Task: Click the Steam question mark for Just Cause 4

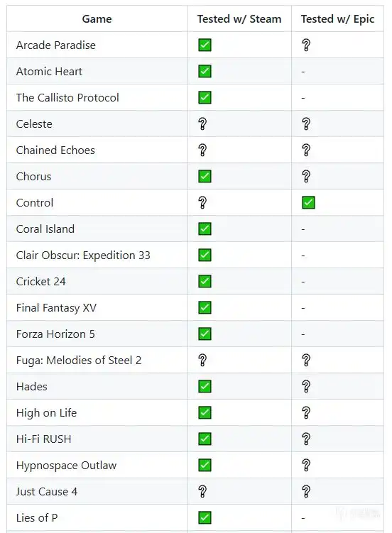Action: click(x=202, y=492)
